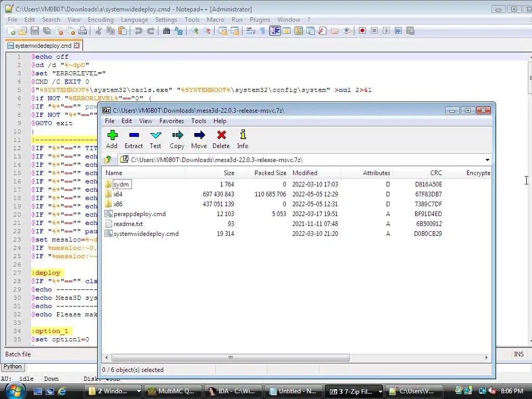Screen dimensions: 532x399
Task: Click the 7-Zip horizontal scrollbar right arrow
Action: pyautogui.click(x=486, y=357)
